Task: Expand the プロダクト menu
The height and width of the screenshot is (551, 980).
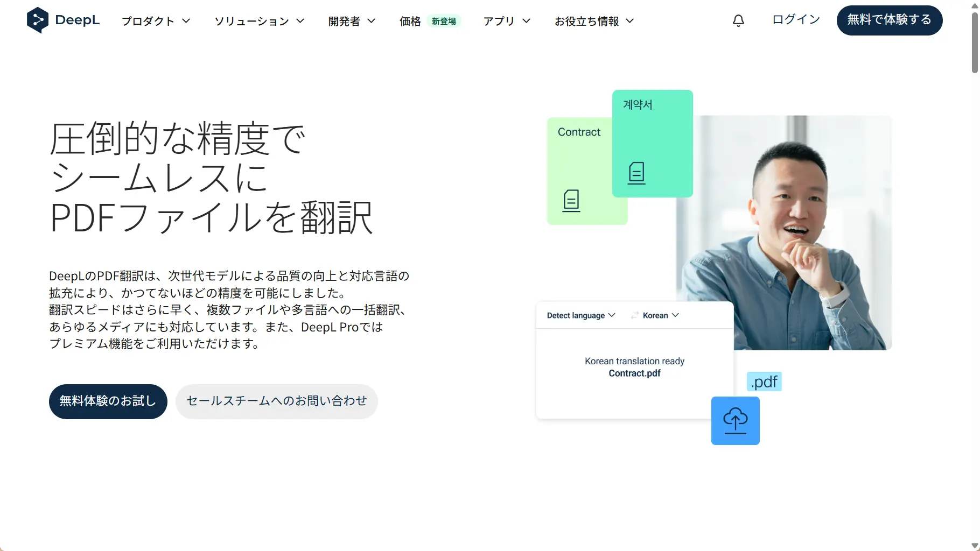Action: 156,21
